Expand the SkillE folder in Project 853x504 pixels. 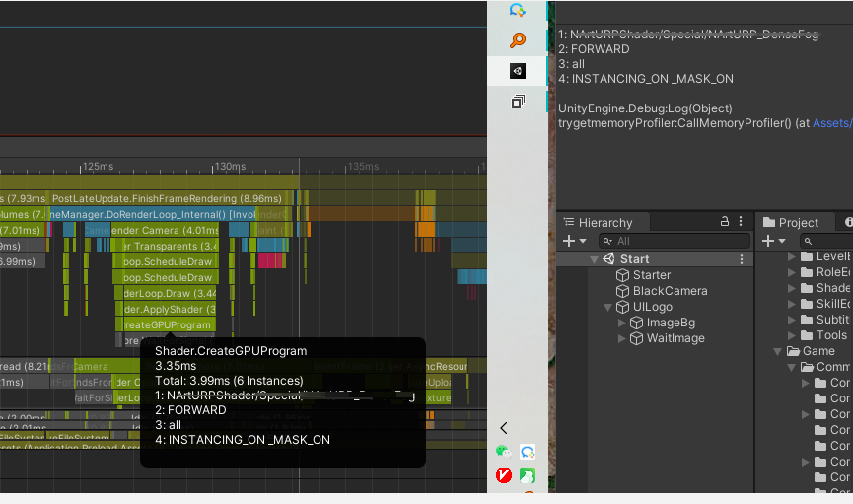(x=792, y=304)
